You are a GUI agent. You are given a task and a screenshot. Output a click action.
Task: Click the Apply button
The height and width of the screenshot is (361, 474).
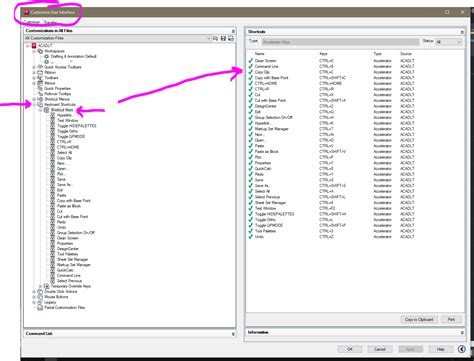(411, 349)
